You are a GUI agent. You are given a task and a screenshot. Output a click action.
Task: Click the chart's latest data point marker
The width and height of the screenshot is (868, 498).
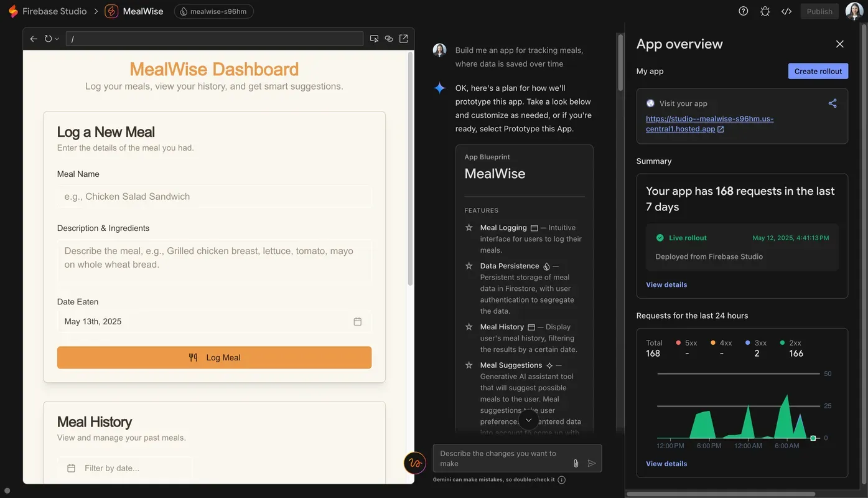coord(813,438)
